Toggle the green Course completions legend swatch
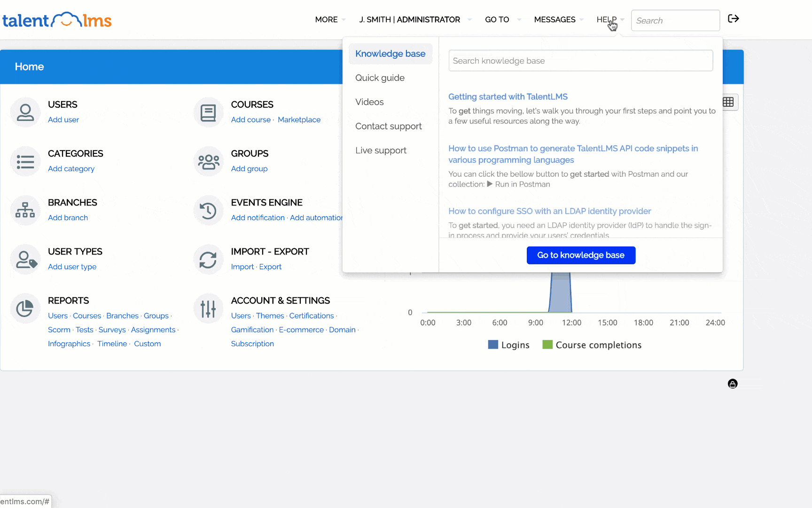This screenshot has width=812, height=508. [547, 345]
